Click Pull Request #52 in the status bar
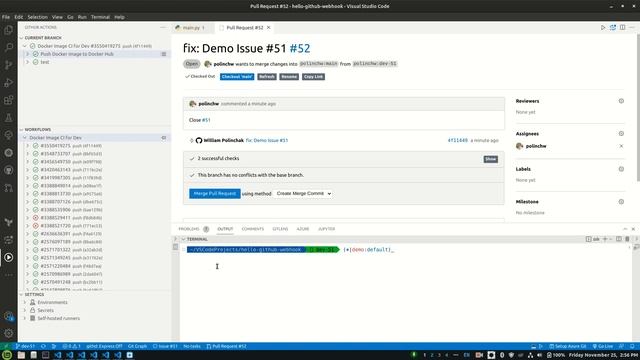Screen dimensions: 640x360 pos(227,347)
